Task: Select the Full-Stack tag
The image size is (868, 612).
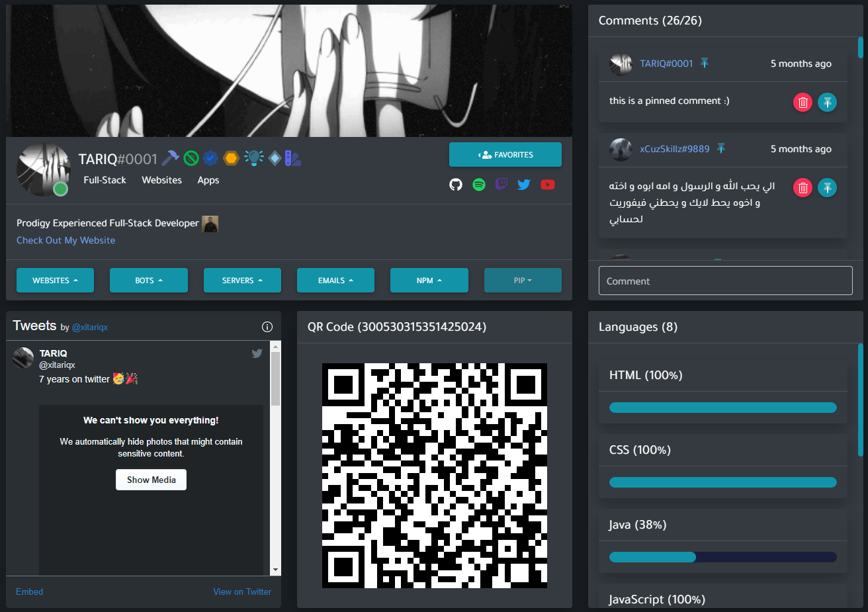Action: [x=105, y=180]
